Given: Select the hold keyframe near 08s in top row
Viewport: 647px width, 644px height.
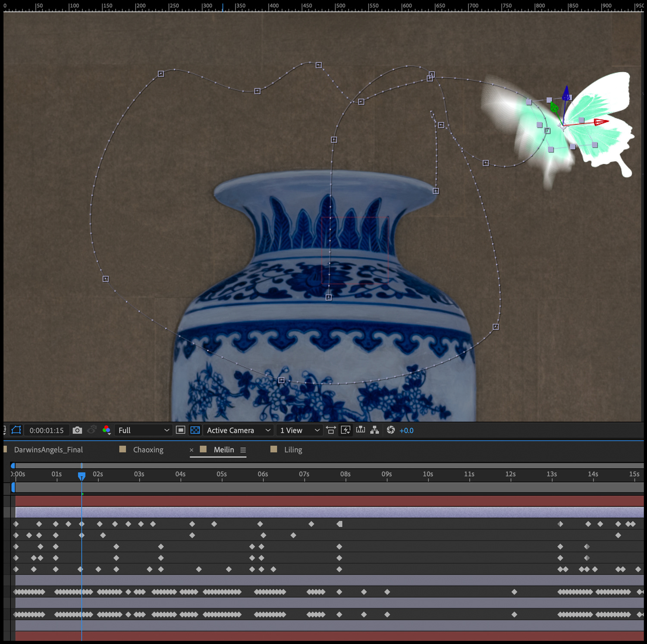Looking at the screenshot, I should 339,524.
